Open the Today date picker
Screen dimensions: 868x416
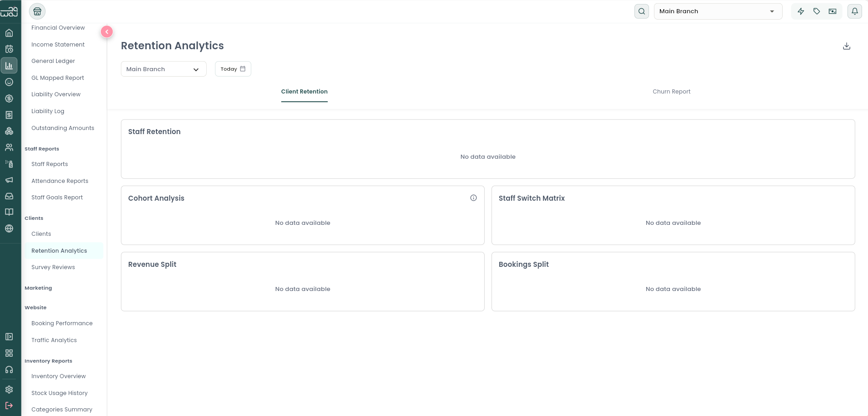(x=233, y=69)
